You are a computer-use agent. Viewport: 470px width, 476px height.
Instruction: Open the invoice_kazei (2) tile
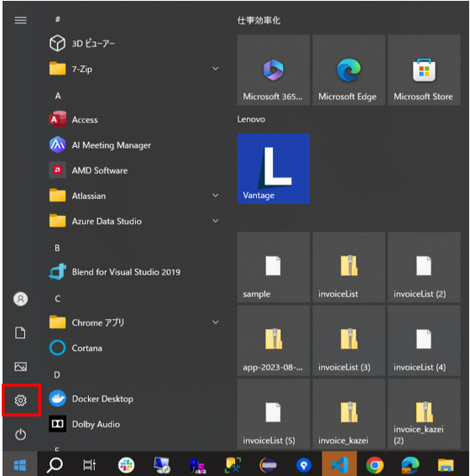(424, 414)
